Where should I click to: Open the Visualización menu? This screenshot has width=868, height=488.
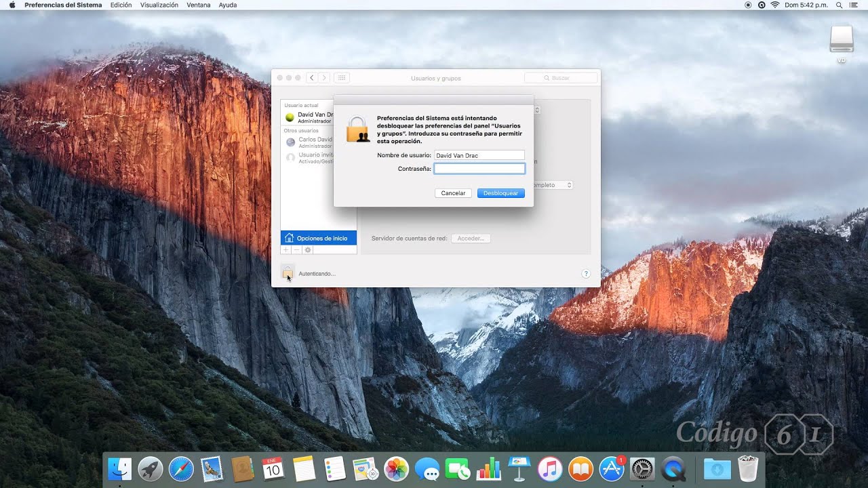tap(159, 5)
